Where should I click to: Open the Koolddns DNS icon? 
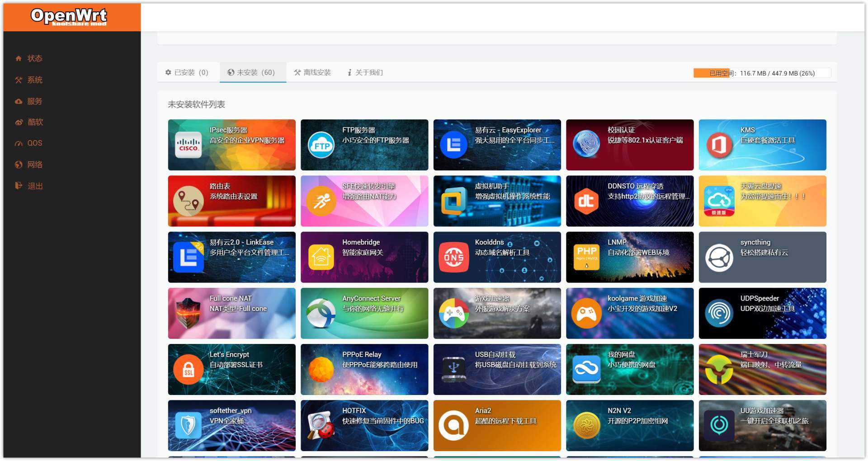(x=453, y=257)
